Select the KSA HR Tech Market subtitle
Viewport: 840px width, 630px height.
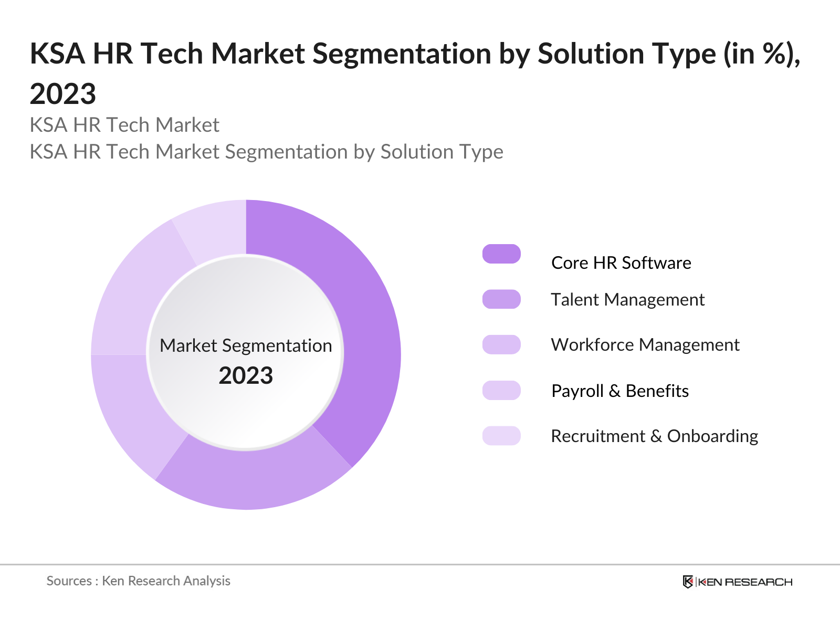(x=125, y=125)
